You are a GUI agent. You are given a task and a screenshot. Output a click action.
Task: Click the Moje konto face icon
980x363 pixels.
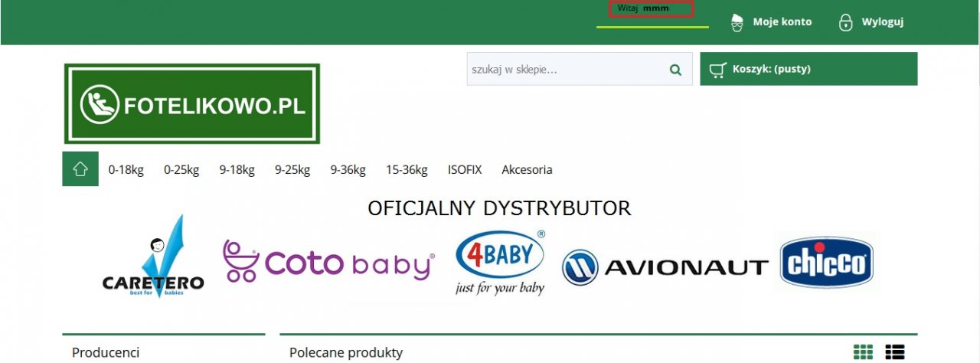pos(737,22)
